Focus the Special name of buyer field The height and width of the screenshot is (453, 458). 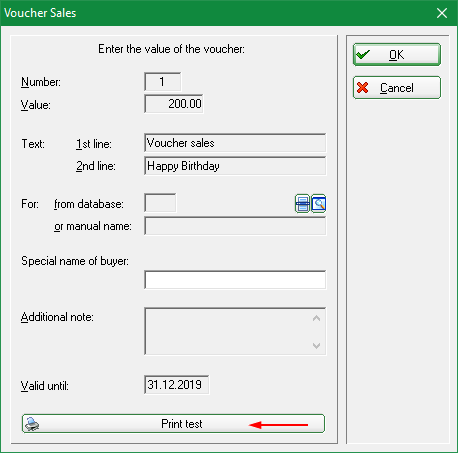(x=235, y=280)
